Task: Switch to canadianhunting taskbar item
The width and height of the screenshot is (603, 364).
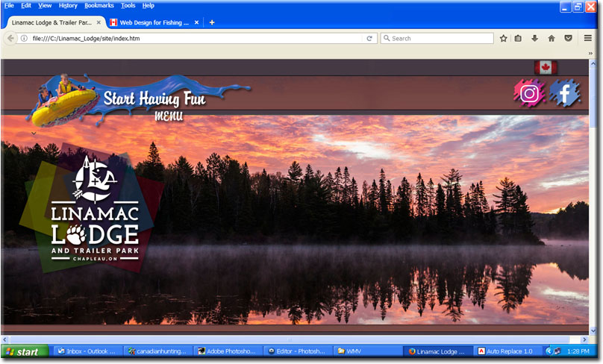Action: tap(157, 351)
